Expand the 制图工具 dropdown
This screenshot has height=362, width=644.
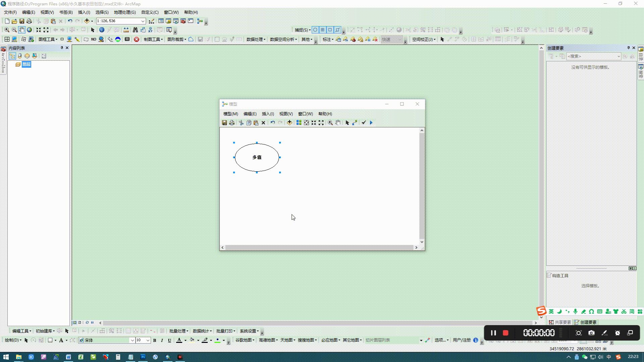[153, 39]
